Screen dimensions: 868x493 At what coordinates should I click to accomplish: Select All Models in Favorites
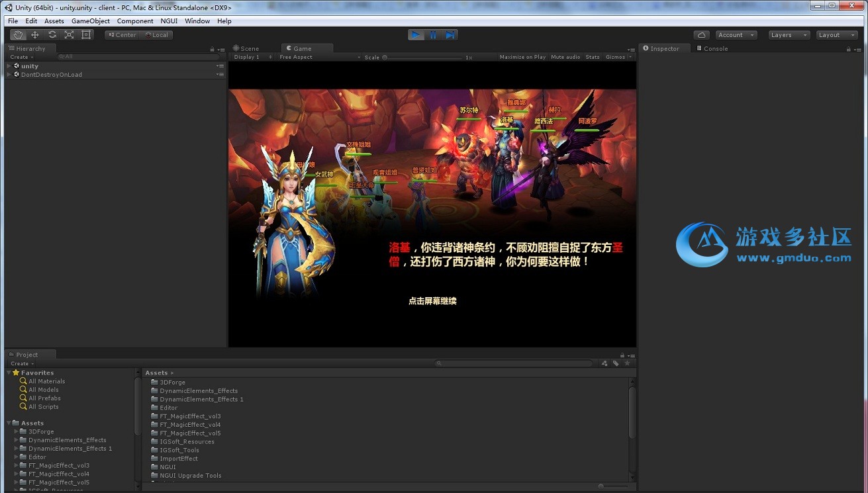tap(44, 390)
